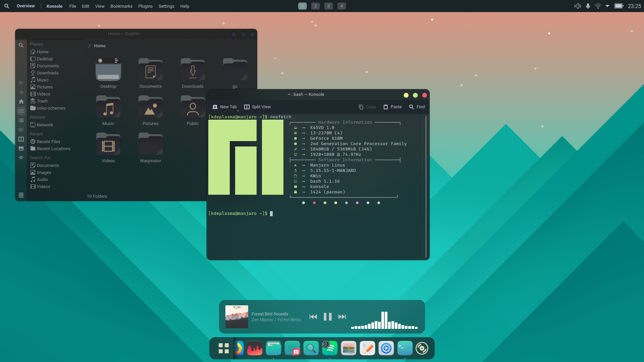Launch the screenshot capture tool in dock
Viewport: 644px width, 362px height.
(292, 348)
